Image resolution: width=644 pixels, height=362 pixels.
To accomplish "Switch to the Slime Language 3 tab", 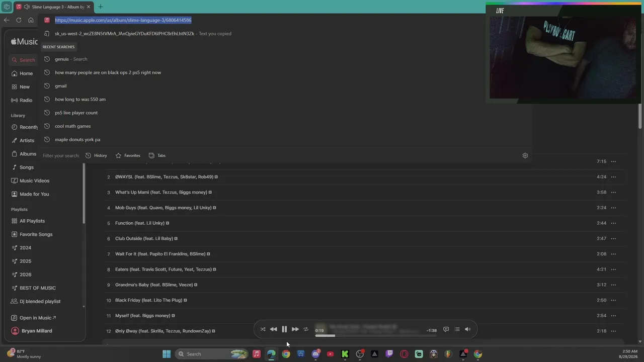I will click(x=53, y=7).
